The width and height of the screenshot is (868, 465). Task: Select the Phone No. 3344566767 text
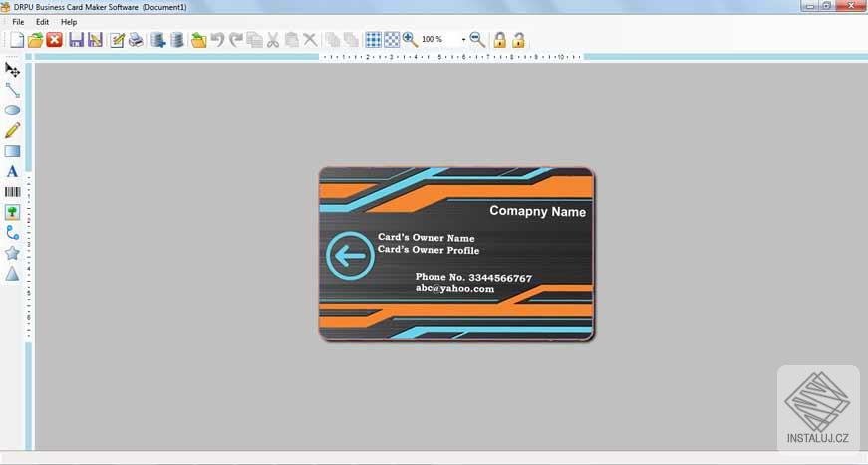click(473, 278)
